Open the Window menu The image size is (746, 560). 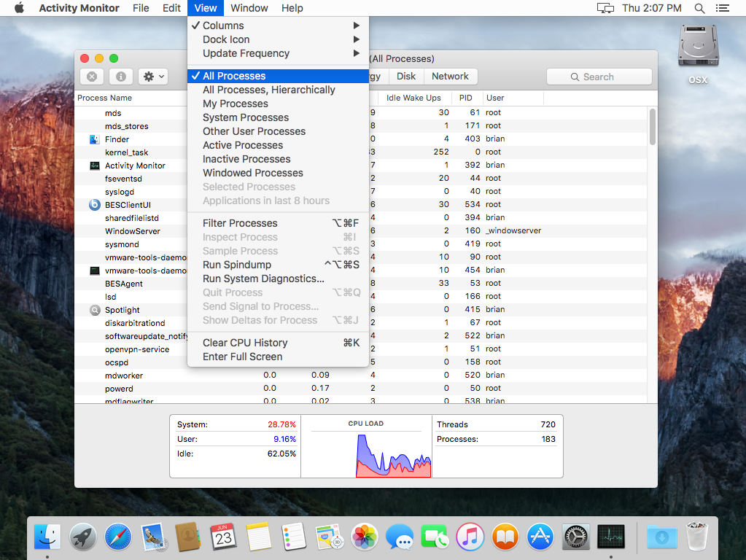point(249,8)
